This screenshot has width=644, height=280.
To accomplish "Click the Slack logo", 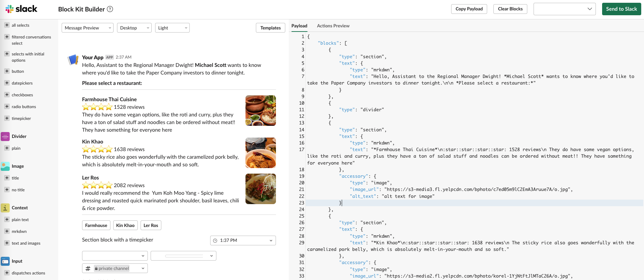I will pyautogui.click(x=21, y=9).
